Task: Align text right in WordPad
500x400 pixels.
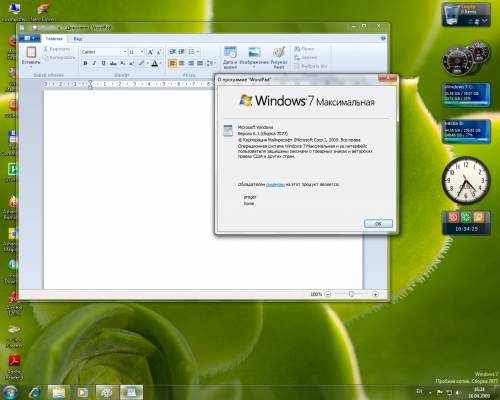Action: point(191,63)
